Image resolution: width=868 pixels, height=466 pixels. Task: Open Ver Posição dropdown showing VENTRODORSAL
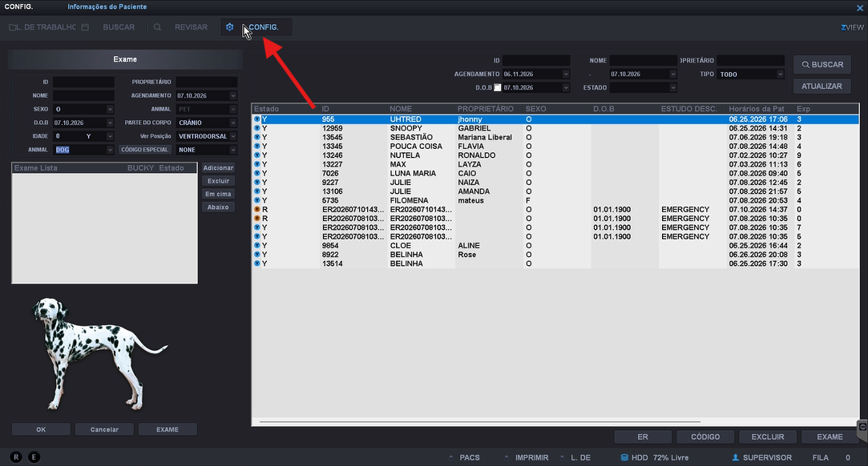tap(233, 136)
